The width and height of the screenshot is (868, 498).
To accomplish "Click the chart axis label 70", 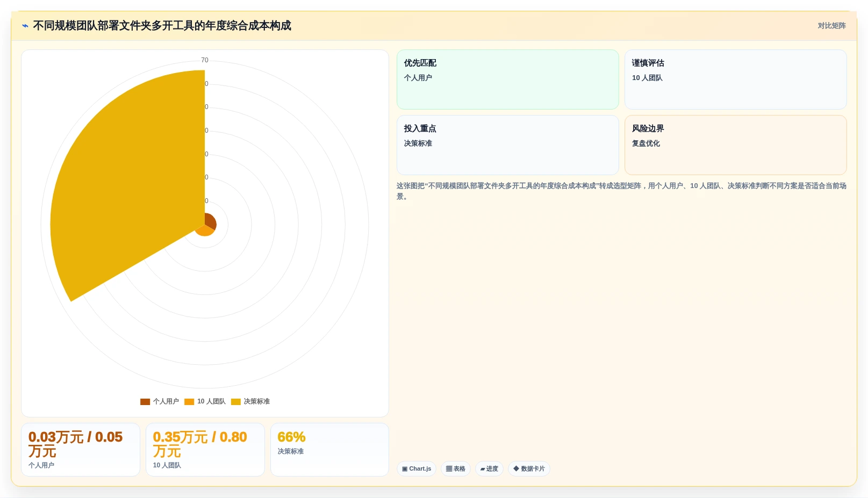I will (x=205, y=60).
